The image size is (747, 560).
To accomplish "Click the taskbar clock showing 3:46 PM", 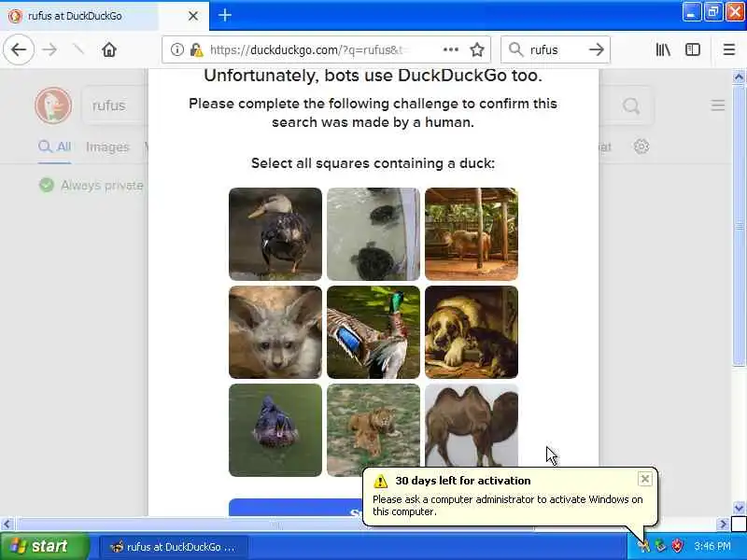I will pyautogui.click(x=712, y=546).
